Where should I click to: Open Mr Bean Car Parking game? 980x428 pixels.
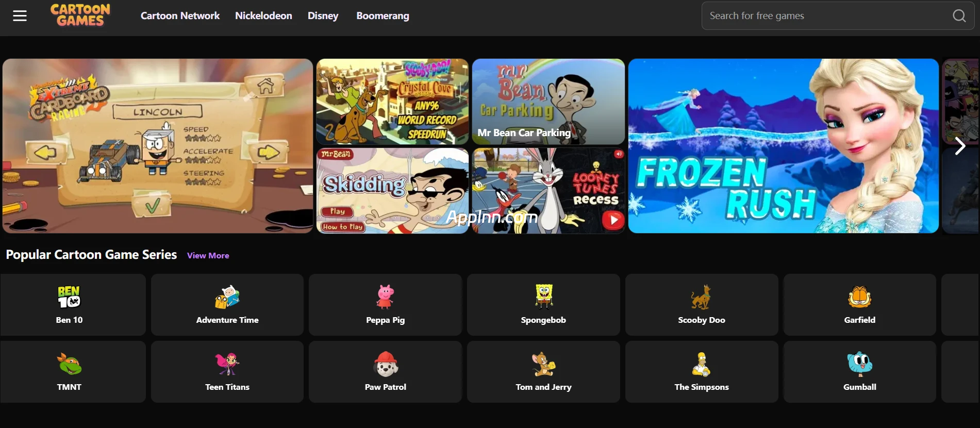pos(549,102)
